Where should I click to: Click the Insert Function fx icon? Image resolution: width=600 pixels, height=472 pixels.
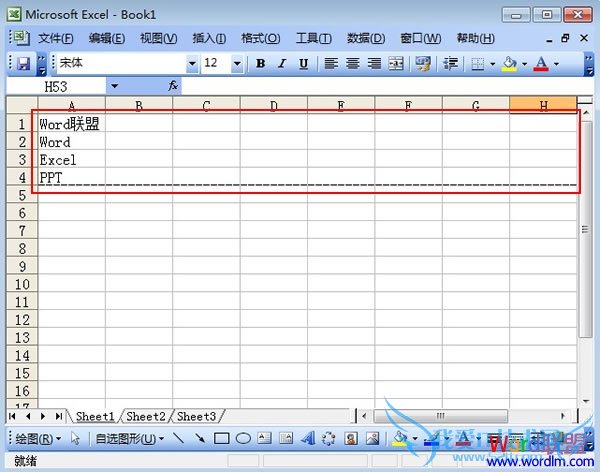174,87
